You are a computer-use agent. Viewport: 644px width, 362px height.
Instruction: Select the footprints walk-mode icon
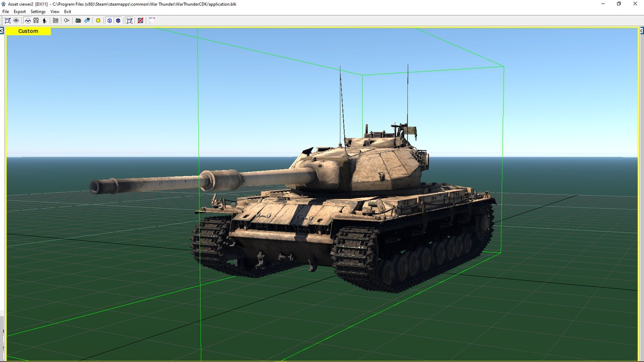(x=36, y=21)
